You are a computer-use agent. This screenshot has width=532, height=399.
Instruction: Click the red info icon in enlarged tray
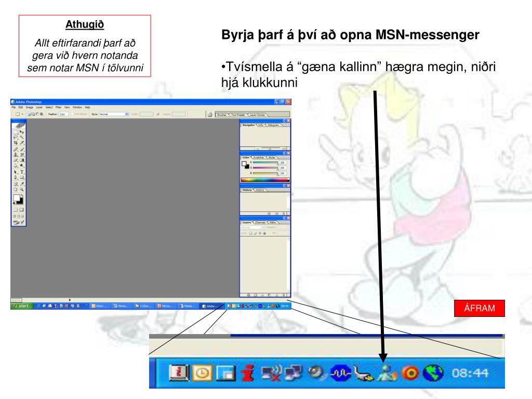click(x=248, y=373)
